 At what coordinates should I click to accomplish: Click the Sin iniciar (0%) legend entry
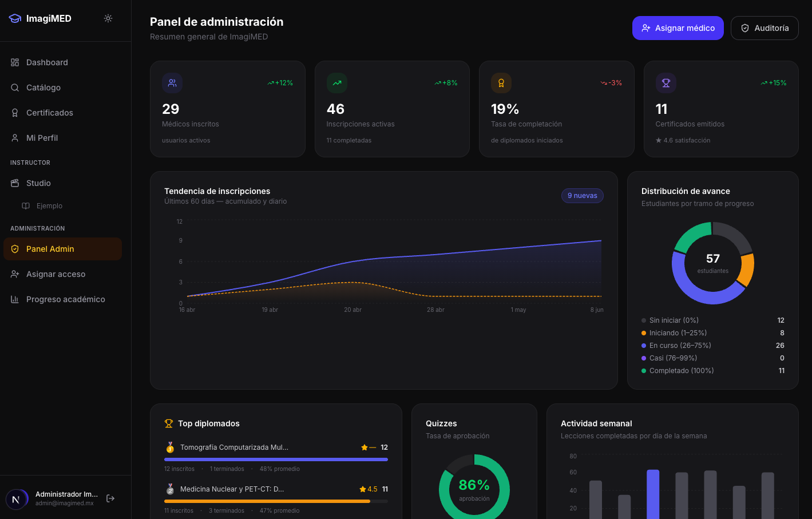713,320
